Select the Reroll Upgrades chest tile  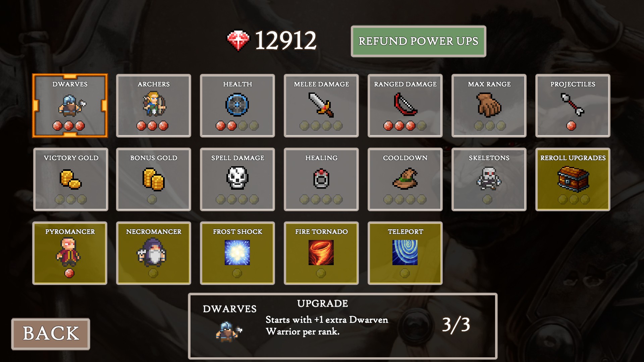pyautogui.click(x=573, y=179)
